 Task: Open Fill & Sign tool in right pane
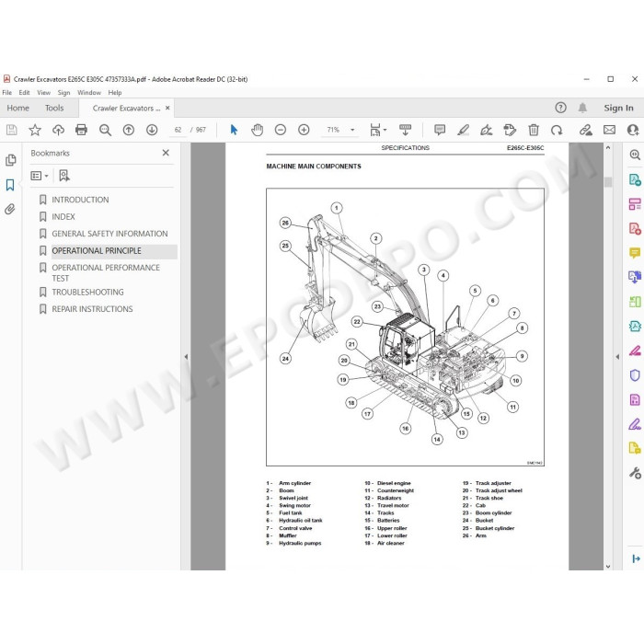(x=635, y=423)
